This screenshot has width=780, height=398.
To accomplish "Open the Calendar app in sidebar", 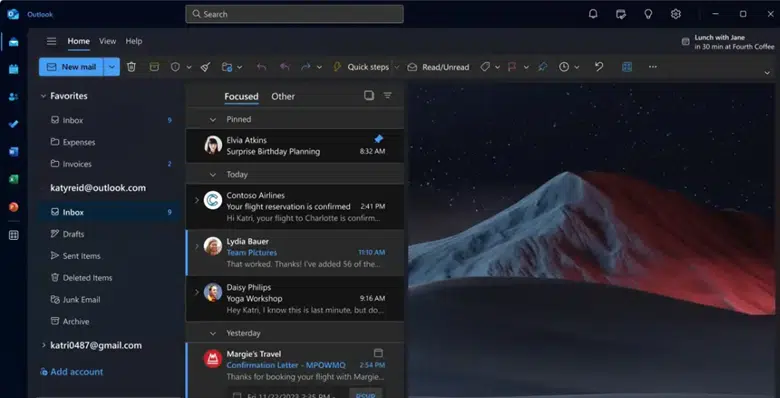I will click(x=13, y=69).
